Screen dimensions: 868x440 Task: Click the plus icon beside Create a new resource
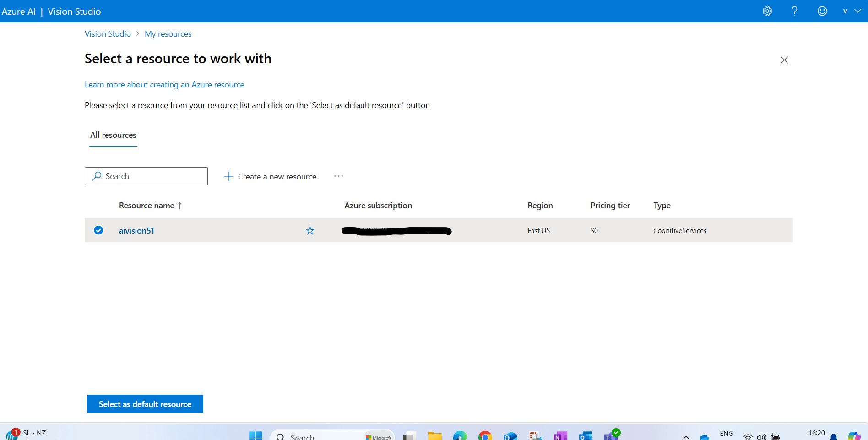click(x=228, y=176)
